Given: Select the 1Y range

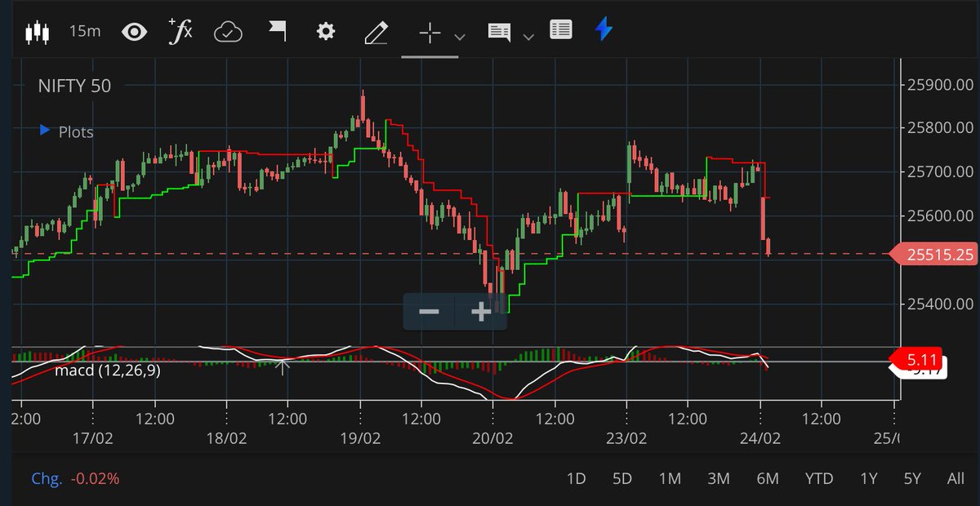Looking at the screenshot, I should click(x=869, y=479).
